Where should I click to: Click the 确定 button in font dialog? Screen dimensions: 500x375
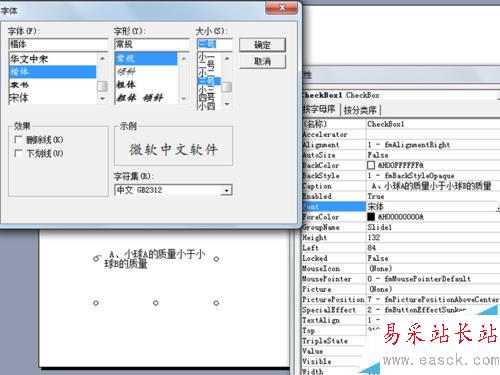(x=262, y=45)
